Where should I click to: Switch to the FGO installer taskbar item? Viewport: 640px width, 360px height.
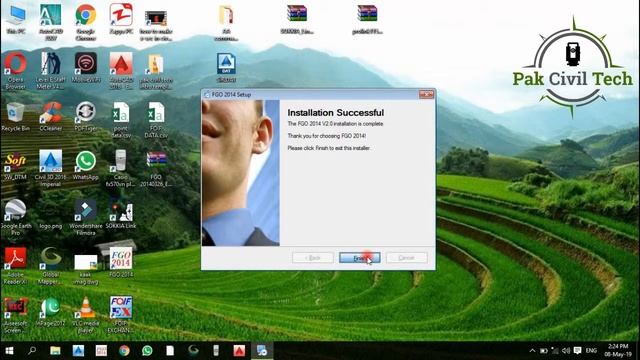[x=262, y=351]
